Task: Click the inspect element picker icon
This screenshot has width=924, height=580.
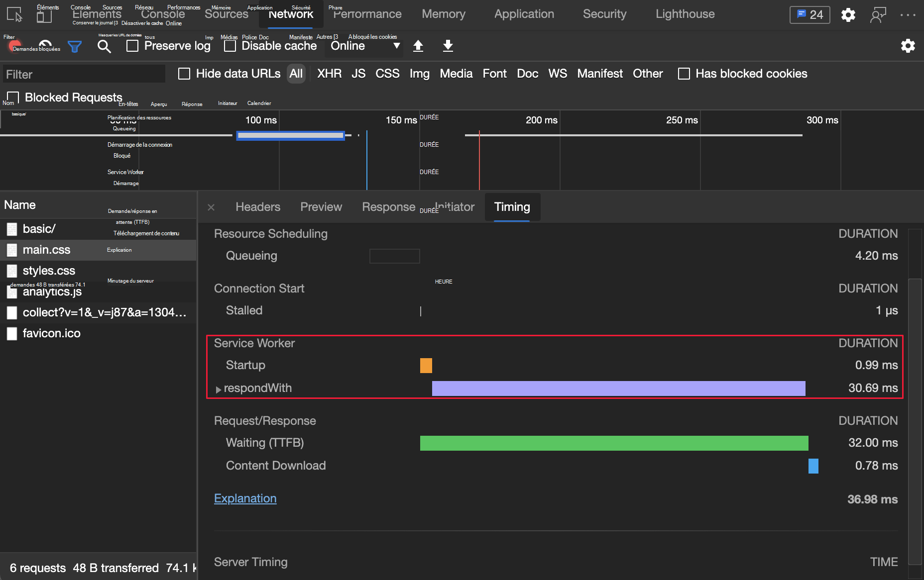Action: coord(14,14)
